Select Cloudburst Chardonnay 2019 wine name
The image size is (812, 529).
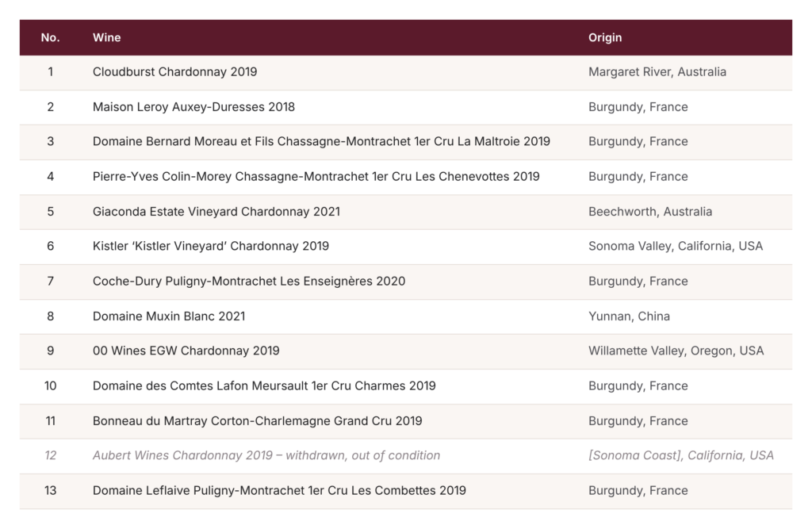click(x=174, y=72)
